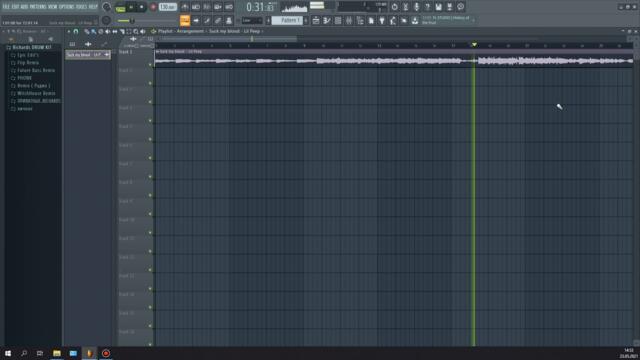Open the Playlist view icon

(316, 20)
